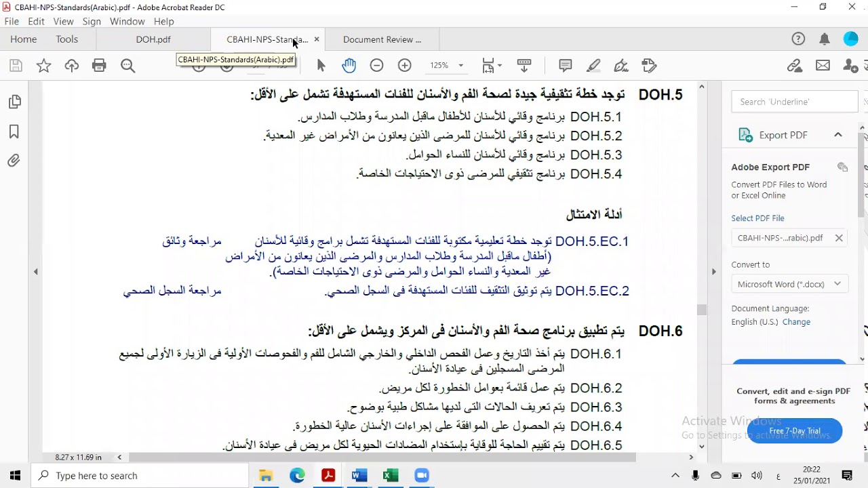Click the horizontal document scrollbar

[382, 457]
